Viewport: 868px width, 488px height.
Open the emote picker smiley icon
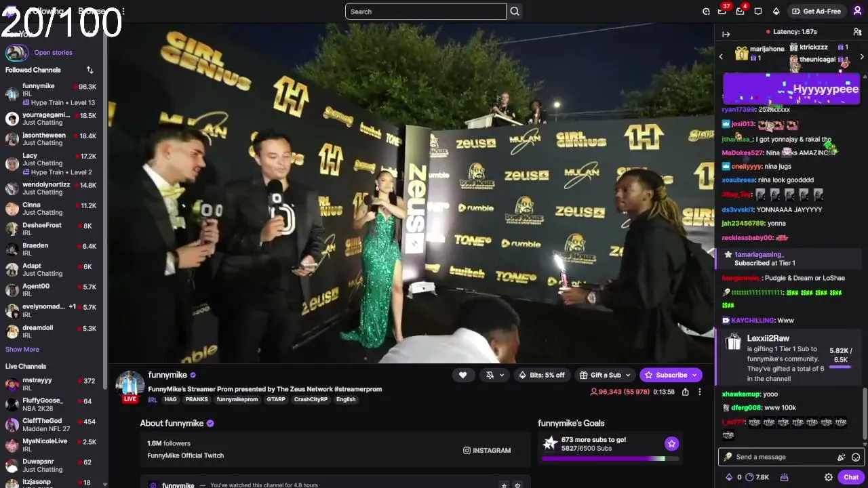(x=856, y=457)
